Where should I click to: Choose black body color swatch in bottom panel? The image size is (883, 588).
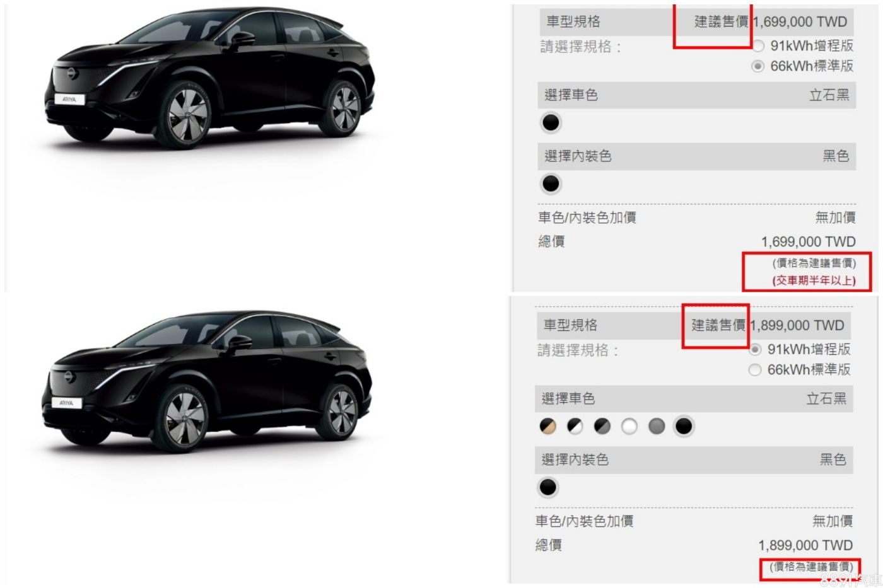tap(684, 427)
